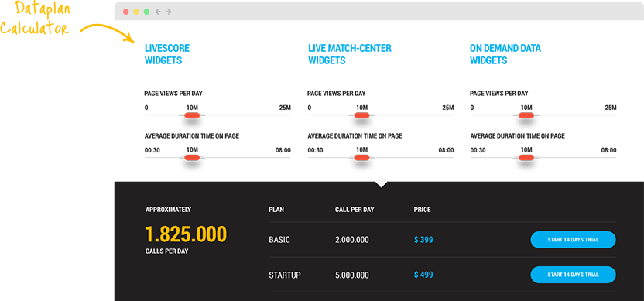
Task: Click On Demand Data duration slider handle
Action: [526, 157]
